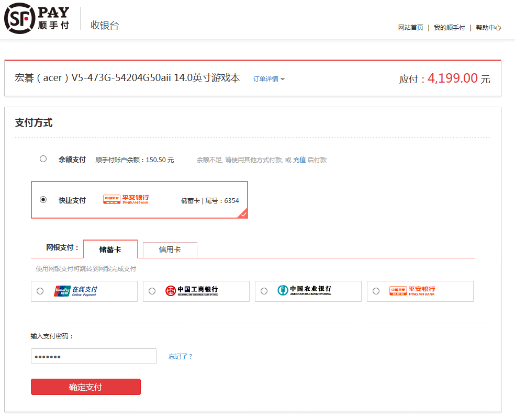
Task: Click the Ping An Bank logo in quick pay
Action: tap(126, 199)
